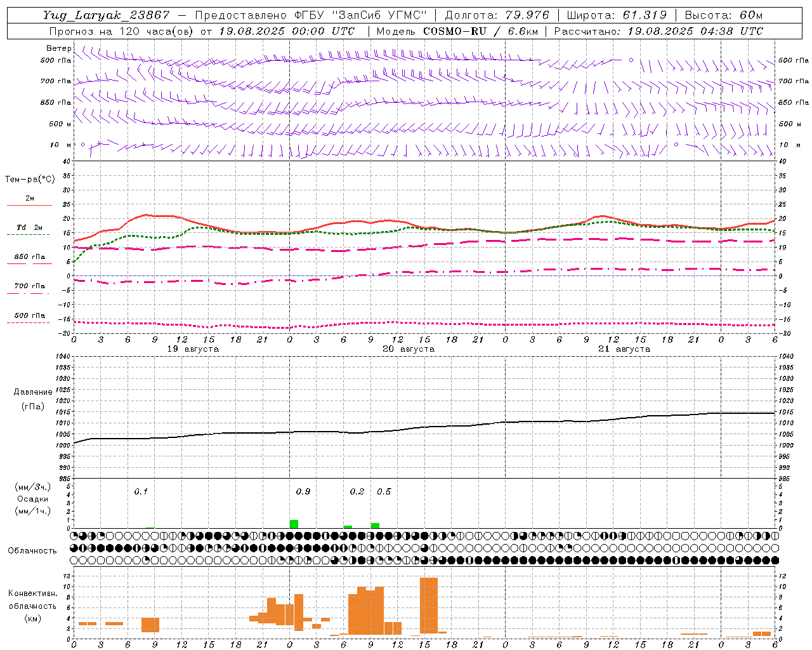Click the Тем-ра(°C) axis title
This screenshot has height=650, width=812.
pos(30,180)
